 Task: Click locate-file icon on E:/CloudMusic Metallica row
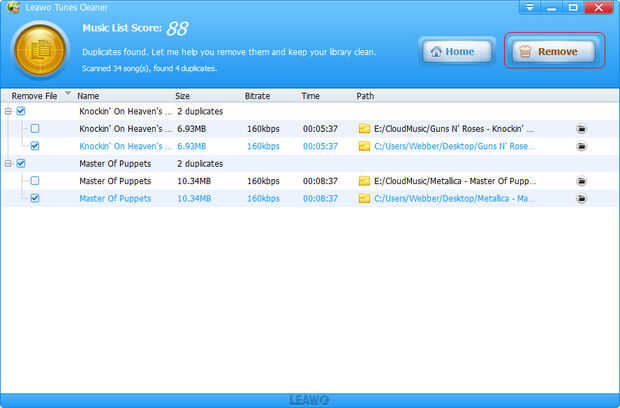click(x=581, y=181)
